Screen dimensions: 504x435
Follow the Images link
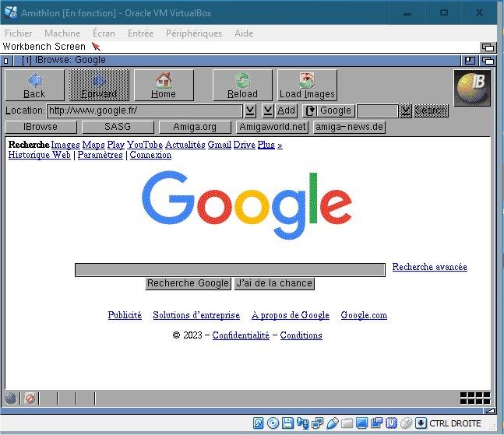tap(65, 145)
